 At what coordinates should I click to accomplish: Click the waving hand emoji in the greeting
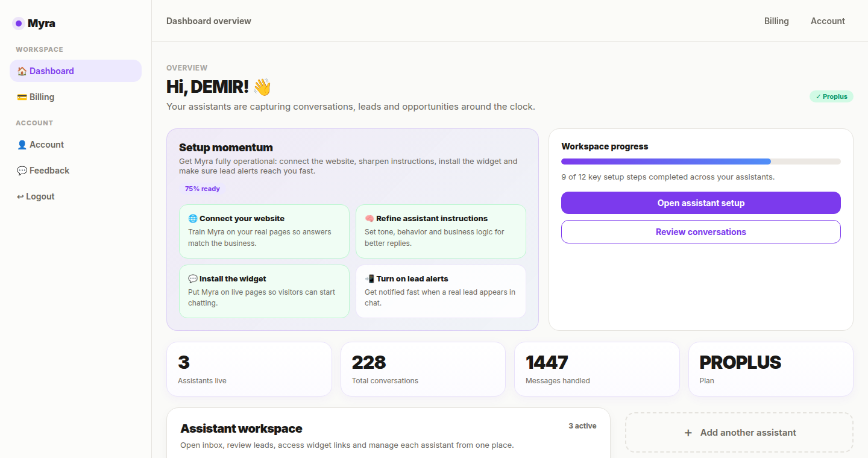tap(262, 87)
